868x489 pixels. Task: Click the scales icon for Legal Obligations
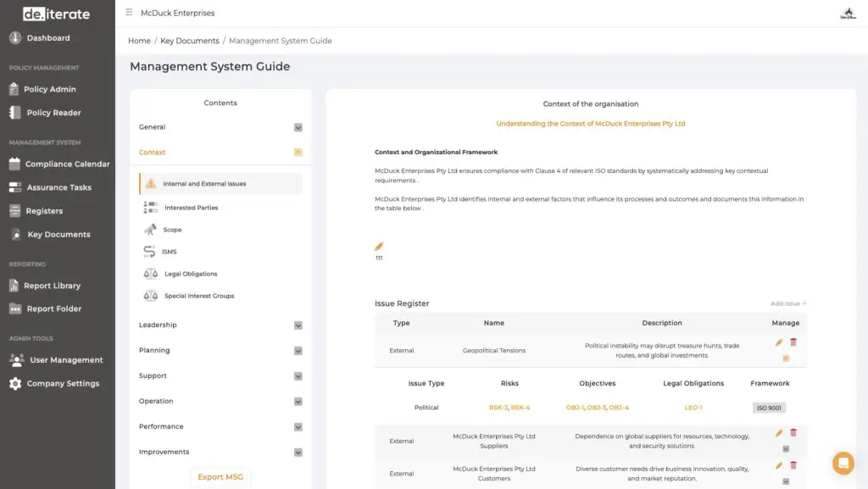point(151,274)
